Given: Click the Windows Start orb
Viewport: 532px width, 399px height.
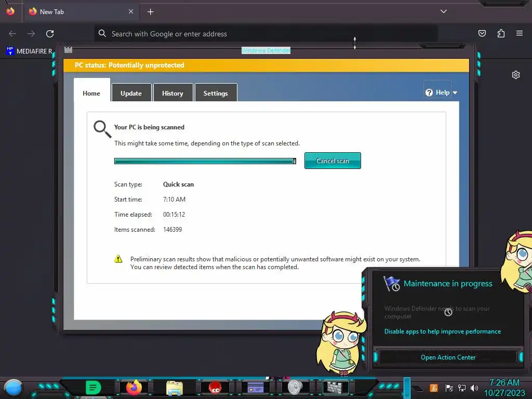Looking at the screenshot, I should pos(14,388).
